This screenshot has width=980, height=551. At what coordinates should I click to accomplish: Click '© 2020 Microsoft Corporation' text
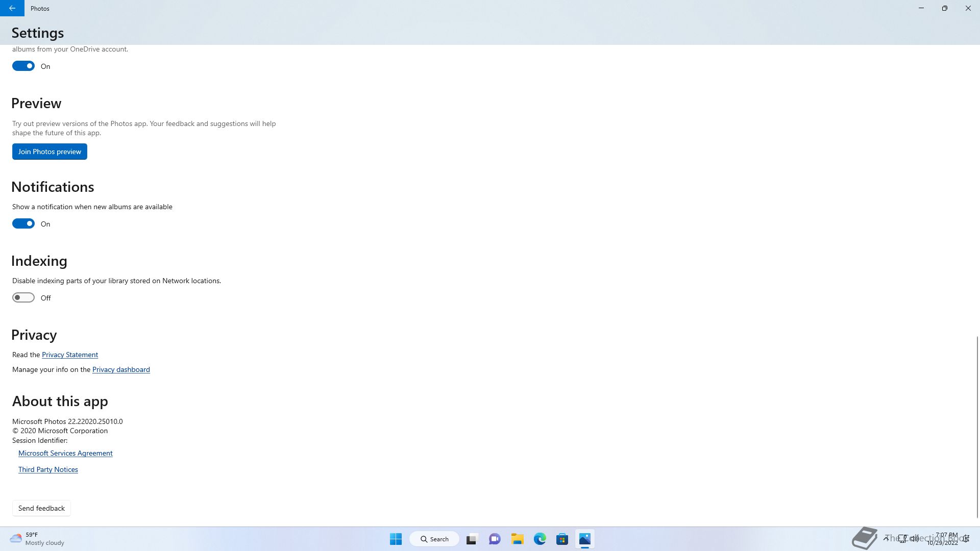point(60,431)
